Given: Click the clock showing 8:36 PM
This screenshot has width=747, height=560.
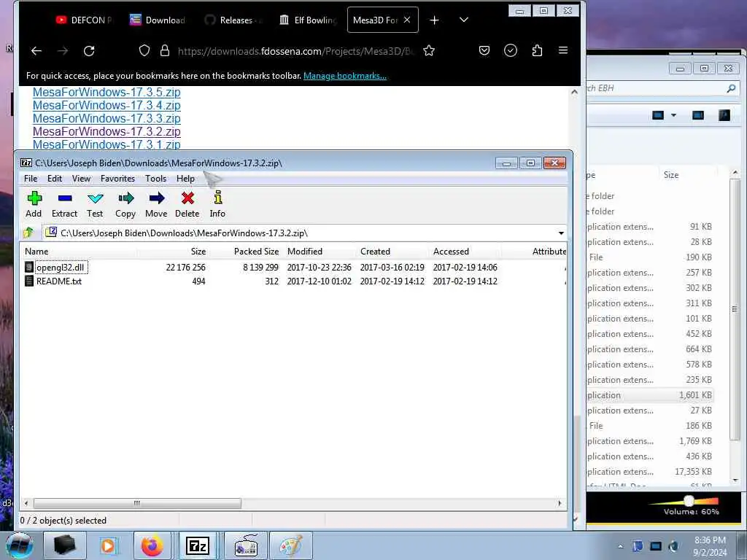Looking at the screenshot, I should (710, 540).
